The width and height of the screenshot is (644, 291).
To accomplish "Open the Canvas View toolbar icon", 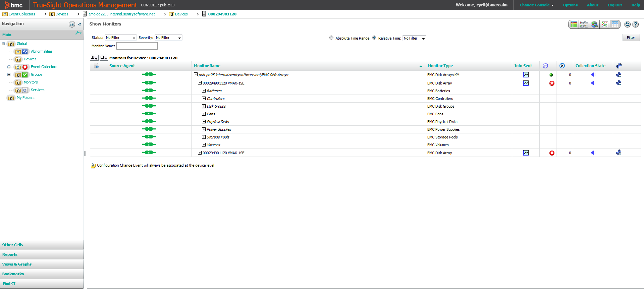I will point(584,24).
